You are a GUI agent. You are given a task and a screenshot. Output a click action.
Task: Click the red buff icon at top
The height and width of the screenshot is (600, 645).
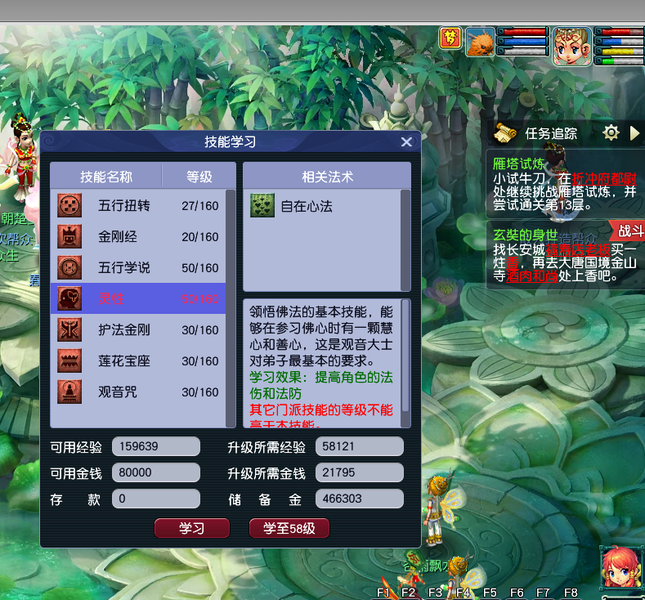(x=450, y=38)
